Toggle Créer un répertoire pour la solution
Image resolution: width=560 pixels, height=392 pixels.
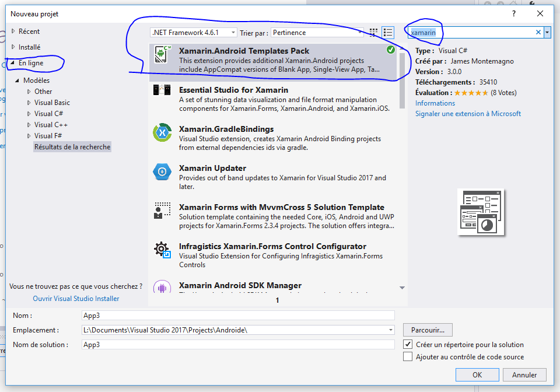pyautogui.click(x=408, y=345)
